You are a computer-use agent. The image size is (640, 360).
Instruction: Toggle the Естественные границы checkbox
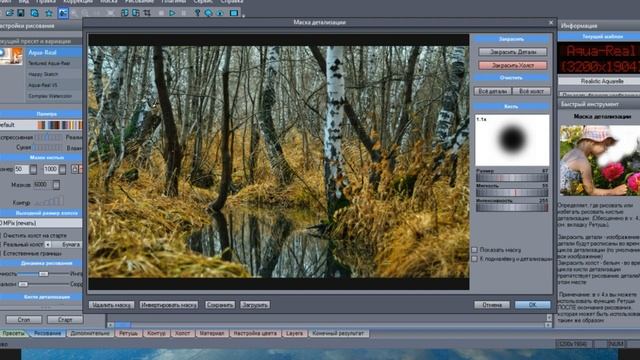(1, 253)
